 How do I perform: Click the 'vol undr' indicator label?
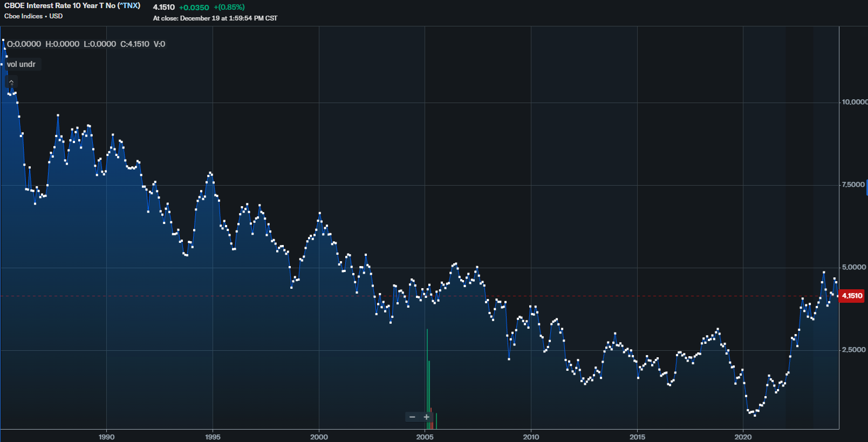[21, 64]
